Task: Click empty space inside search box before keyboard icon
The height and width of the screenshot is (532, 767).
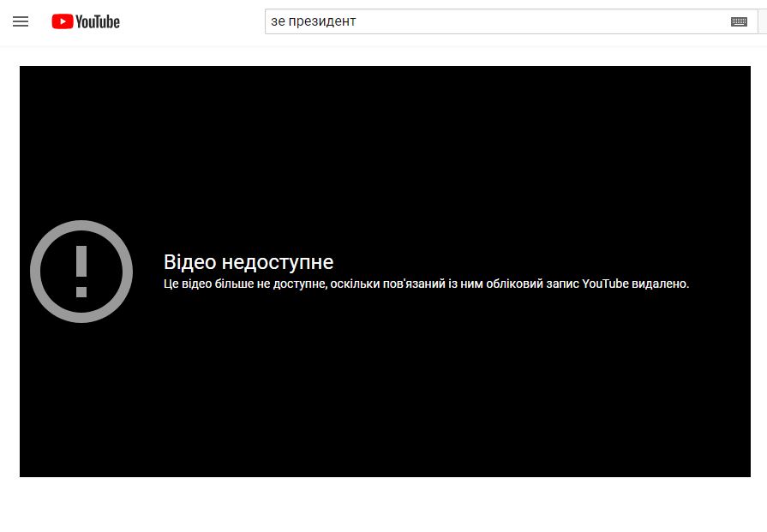Action: click(557, 21)
